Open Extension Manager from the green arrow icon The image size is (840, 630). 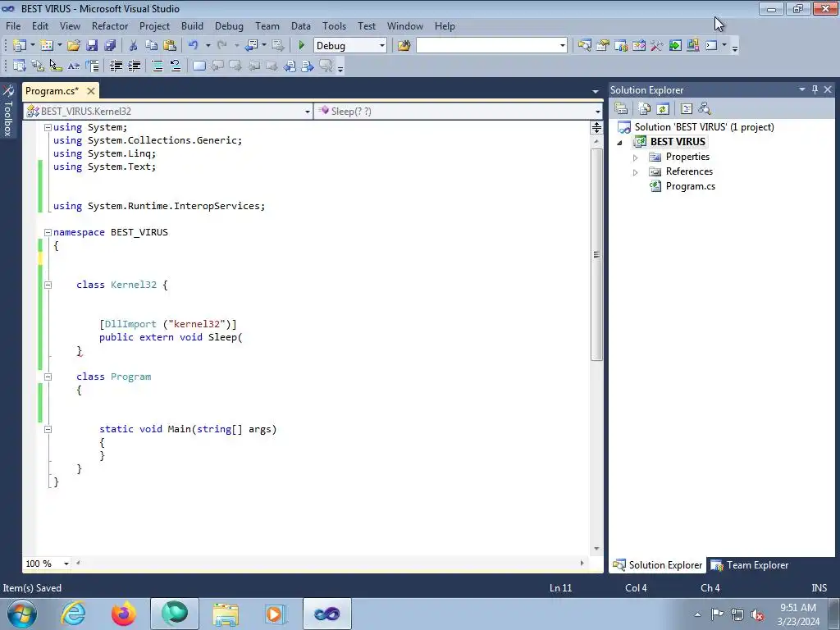pyautogui.click(x=675, y=46)
